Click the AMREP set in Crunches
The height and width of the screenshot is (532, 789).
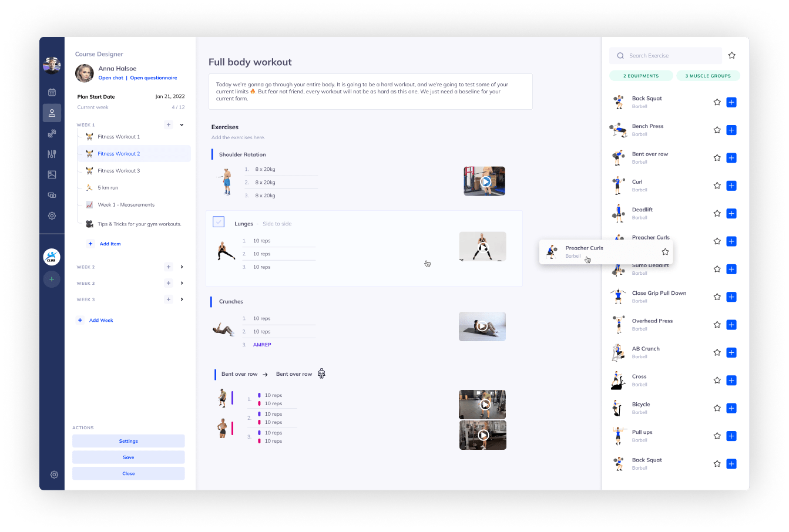pos(262,345)
